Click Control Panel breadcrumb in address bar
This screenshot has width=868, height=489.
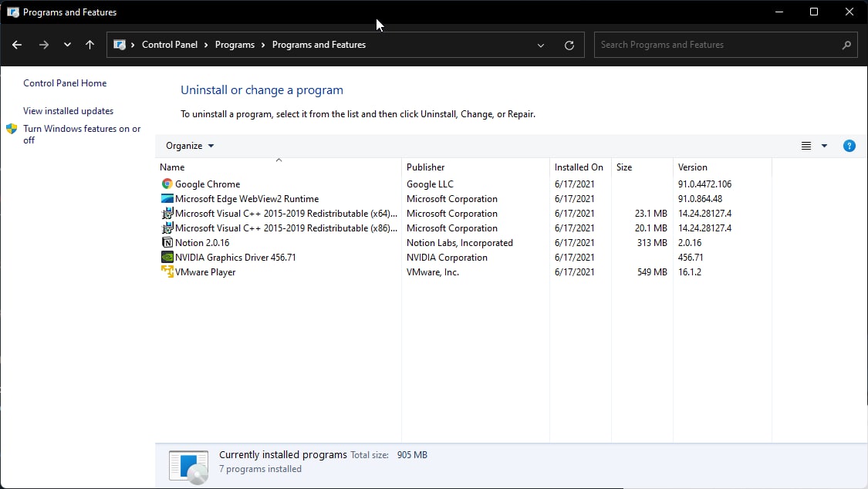170,45
